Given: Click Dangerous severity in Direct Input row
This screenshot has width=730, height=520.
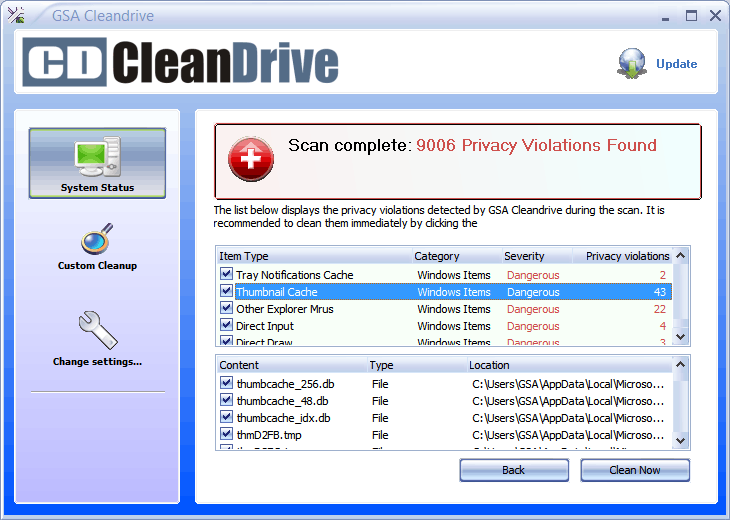Looking at the screenshot, I should (x=533, y=326).
